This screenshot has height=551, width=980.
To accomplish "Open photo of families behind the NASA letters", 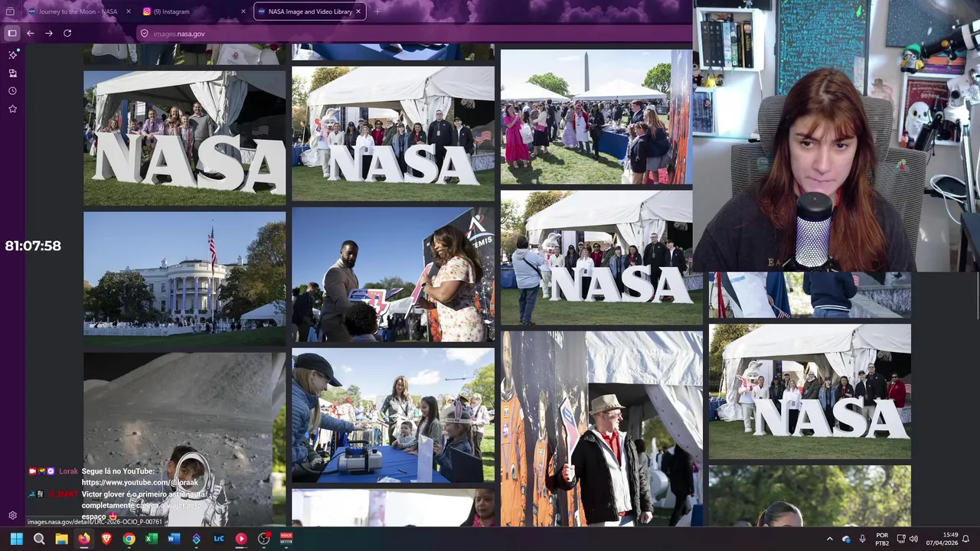I will click(x=185, y=139).
